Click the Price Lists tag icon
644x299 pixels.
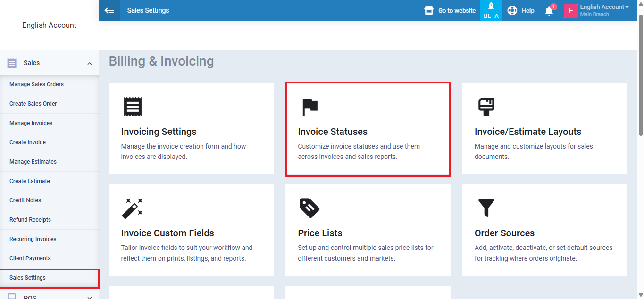309,208
